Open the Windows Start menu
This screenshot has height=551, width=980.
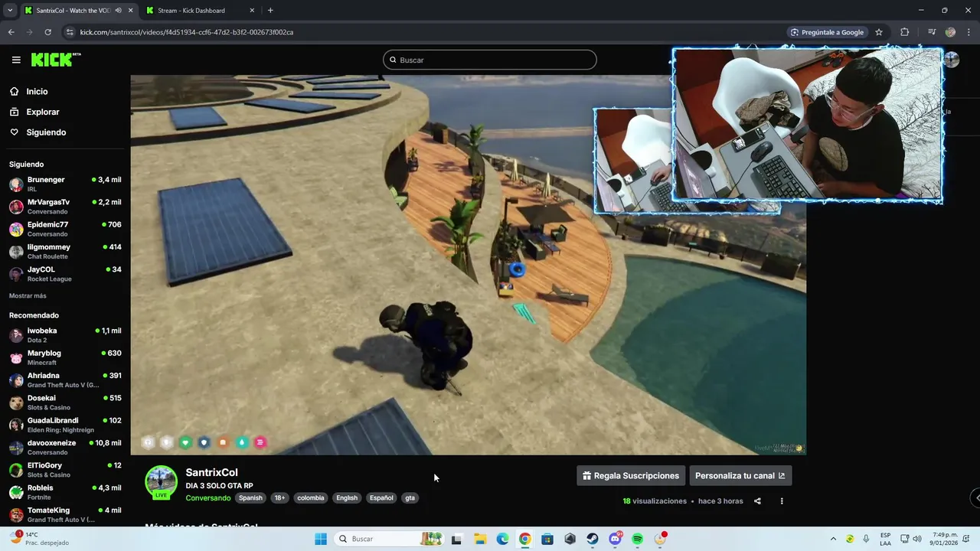coord(321,539)
